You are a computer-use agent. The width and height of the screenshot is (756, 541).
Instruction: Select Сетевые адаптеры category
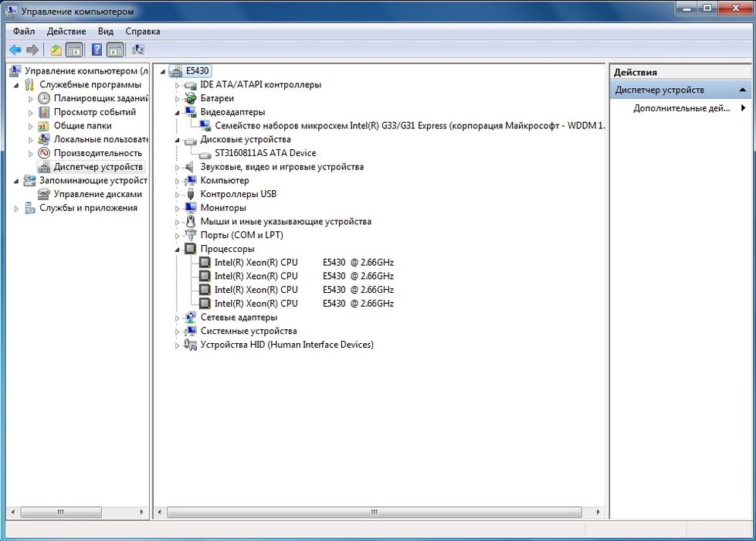coord(239,317)
